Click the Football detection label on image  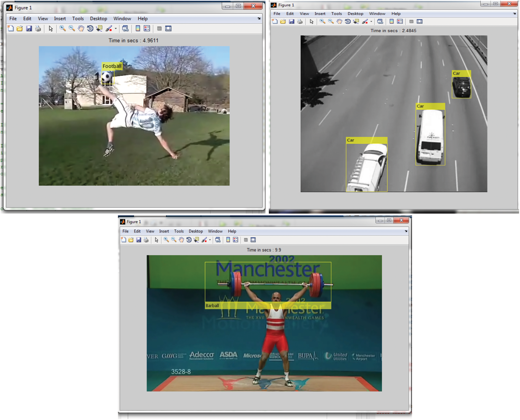tap(112, 66)
